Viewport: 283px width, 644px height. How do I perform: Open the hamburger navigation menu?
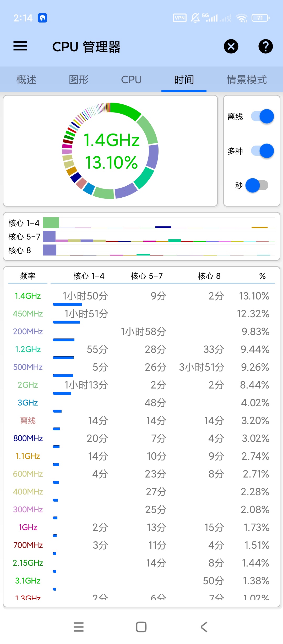pos(20,46)
